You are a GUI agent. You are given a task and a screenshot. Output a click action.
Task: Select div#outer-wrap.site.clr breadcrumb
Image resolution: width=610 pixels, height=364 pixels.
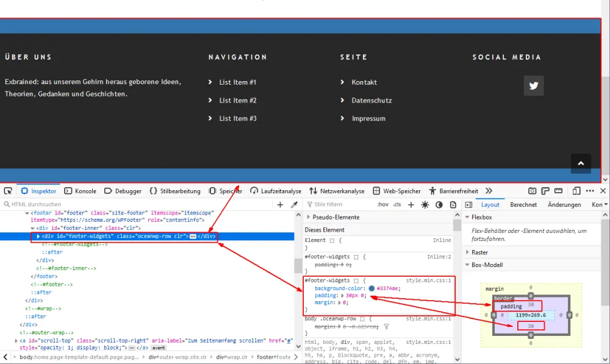pyautogui.click(x=178, y=357)
